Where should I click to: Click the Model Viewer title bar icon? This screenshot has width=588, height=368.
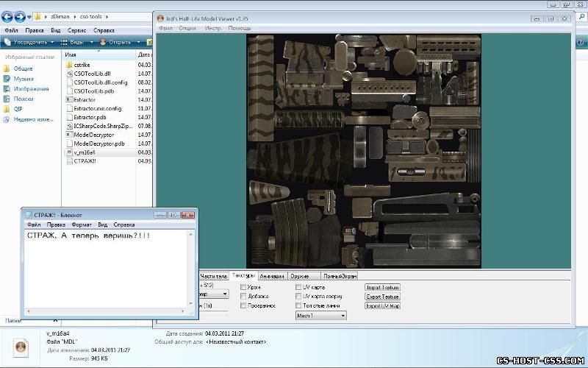(160, 18)
